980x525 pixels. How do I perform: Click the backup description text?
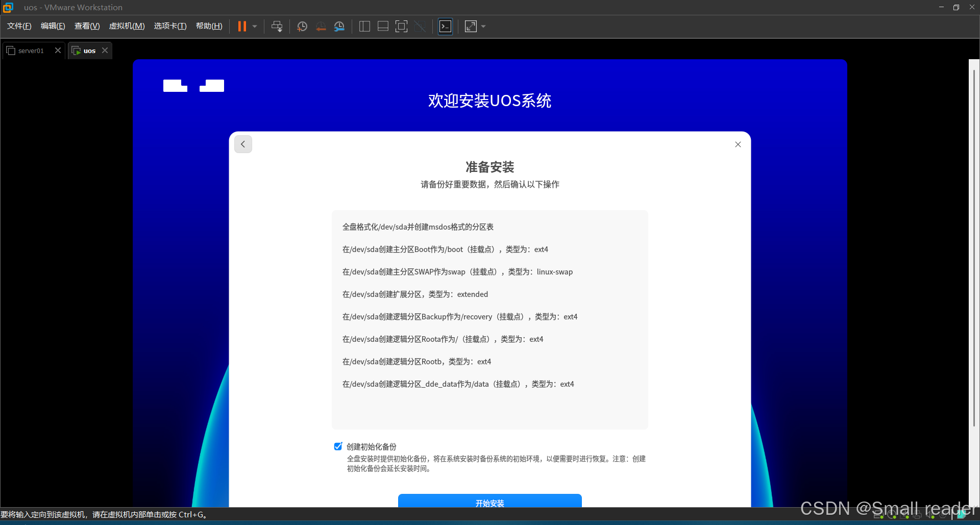tap(496, 464)
